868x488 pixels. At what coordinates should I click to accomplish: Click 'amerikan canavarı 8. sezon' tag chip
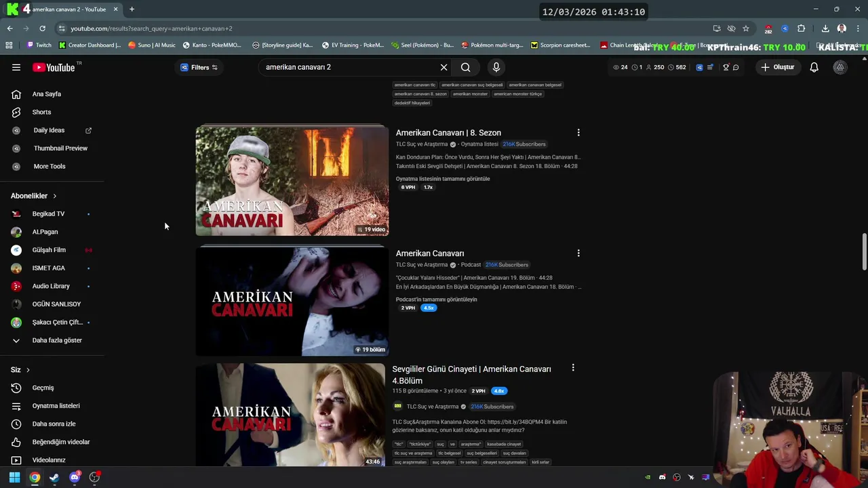420,94
